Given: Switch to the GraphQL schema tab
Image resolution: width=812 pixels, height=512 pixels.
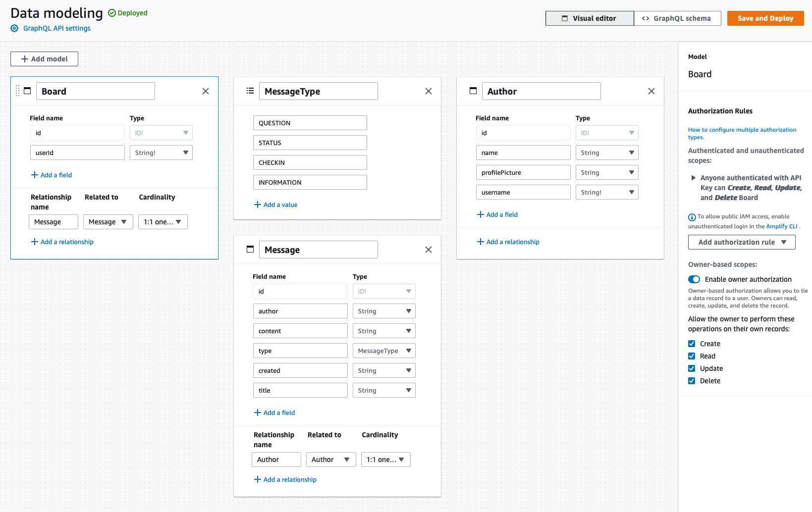Looking at the screenshot, I should (x=678, y=18).
